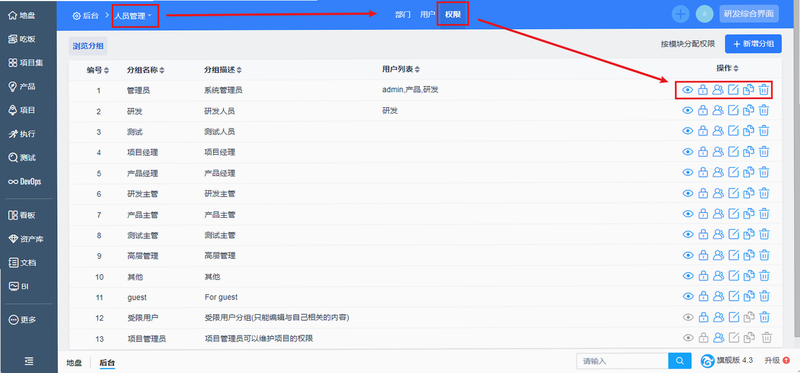Click the 后台 breadcrumb link

(x=85, y=16)
